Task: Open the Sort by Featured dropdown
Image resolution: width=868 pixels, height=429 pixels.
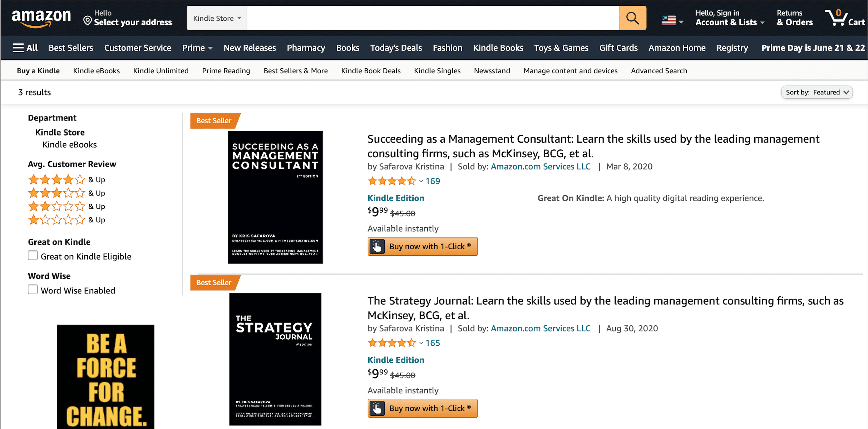Action: point(817,92)
